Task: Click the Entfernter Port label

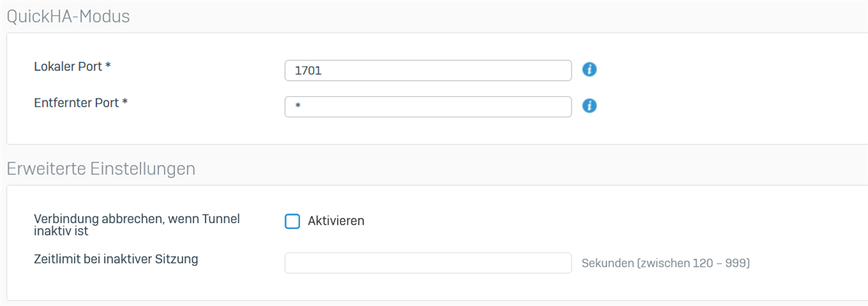Action: coord(81,102)
